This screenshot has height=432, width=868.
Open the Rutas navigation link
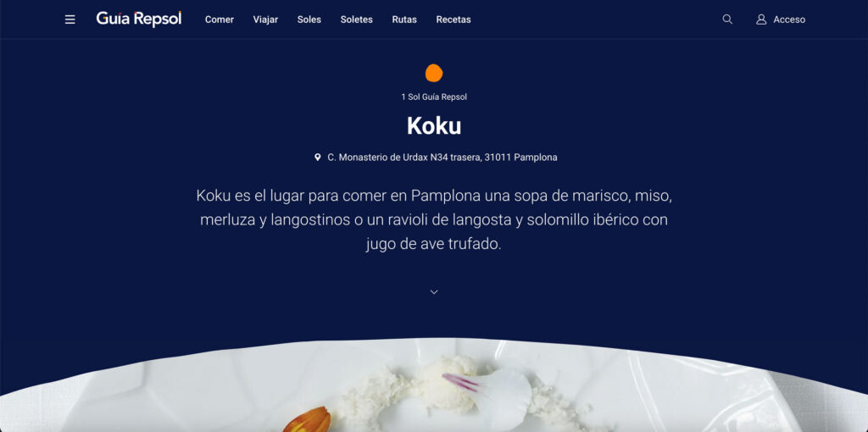point(404,19)
